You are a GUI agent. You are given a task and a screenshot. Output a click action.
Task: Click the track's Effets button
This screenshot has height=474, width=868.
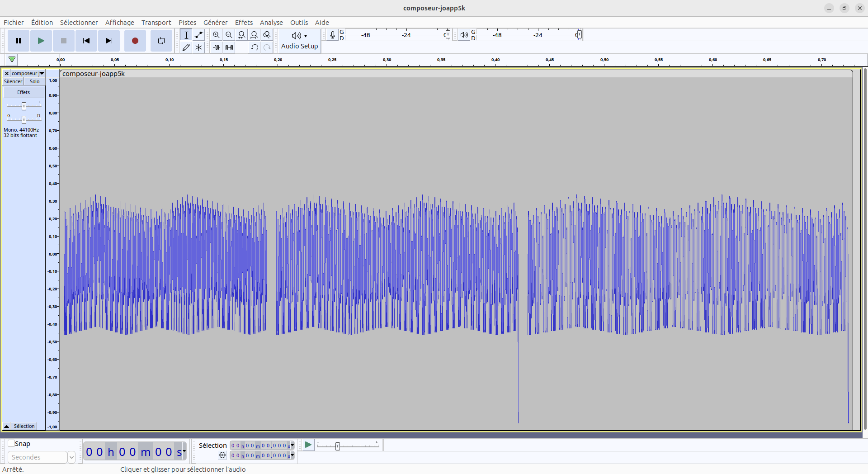point(24,92)
